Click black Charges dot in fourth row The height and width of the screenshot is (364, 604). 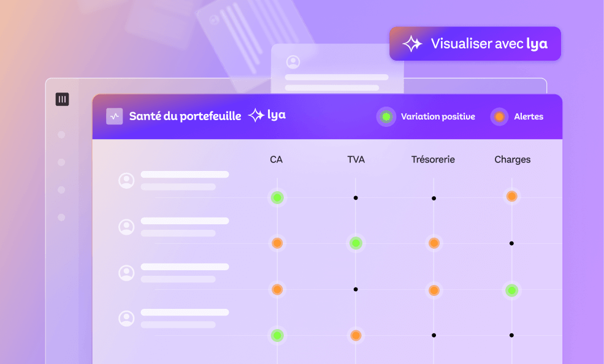511,335
